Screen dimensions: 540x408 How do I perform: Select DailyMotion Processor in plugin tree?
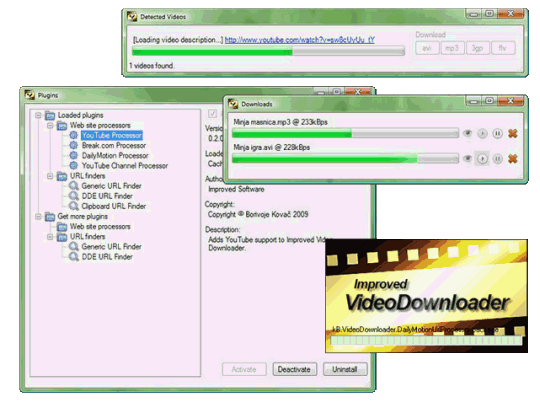[x=115, y=155]
